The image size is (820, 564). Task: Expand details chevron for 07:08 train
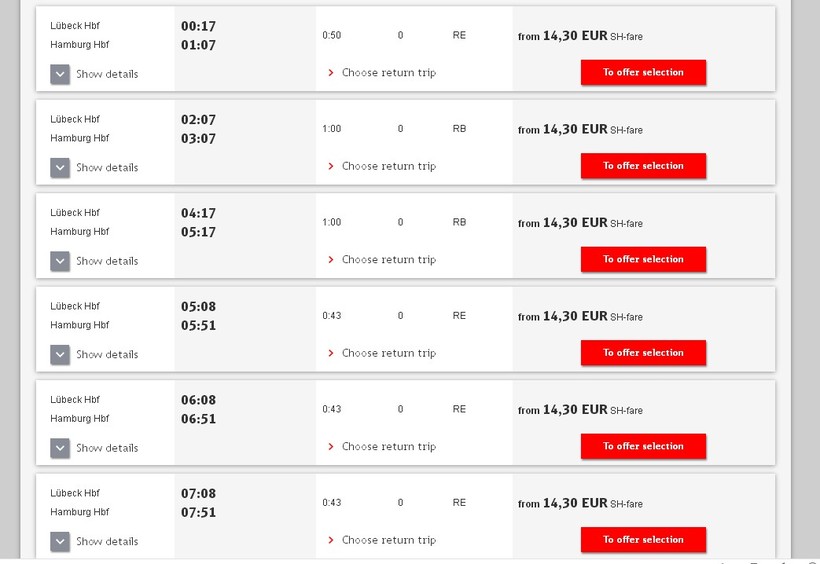point(60,541)
